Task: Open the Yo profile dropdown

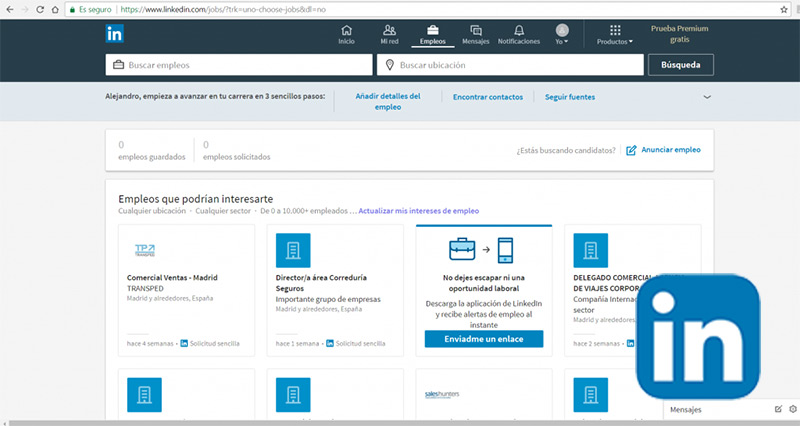Action: pyautogui.click(x=562, y=35)
